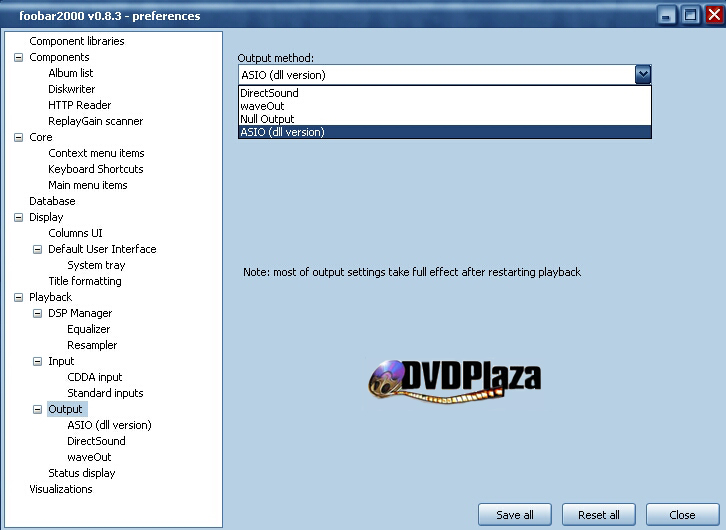Go to Columns UI preferences page

point(75,233)
